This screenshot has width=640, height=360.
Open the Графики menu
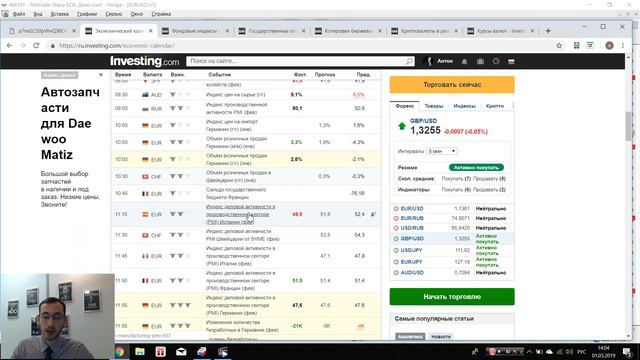[x=87, y=14]
